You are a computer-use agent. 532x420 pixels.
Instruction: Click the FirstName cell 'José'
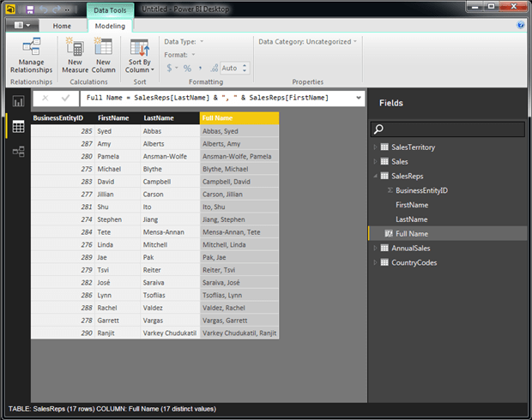click(118, 282)
